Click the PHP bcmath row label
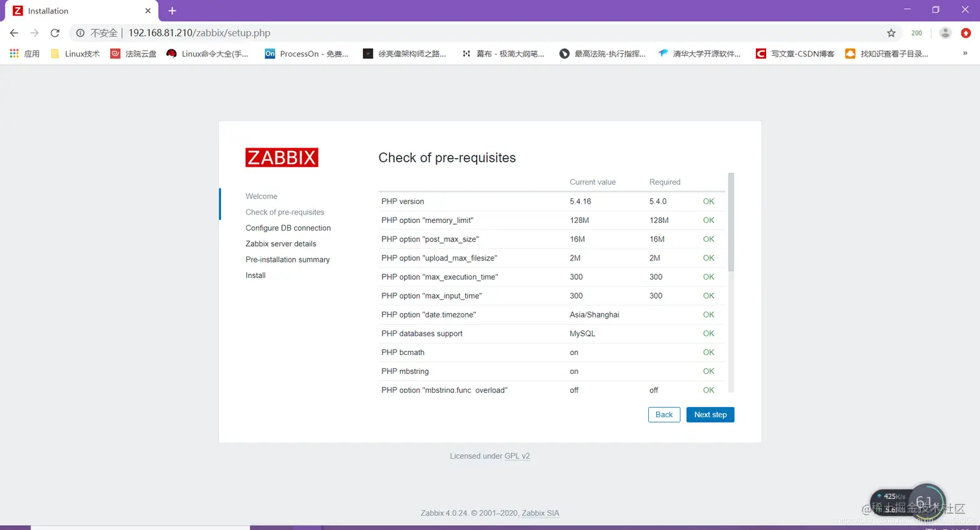980x530 pixels. coord(402,352)
